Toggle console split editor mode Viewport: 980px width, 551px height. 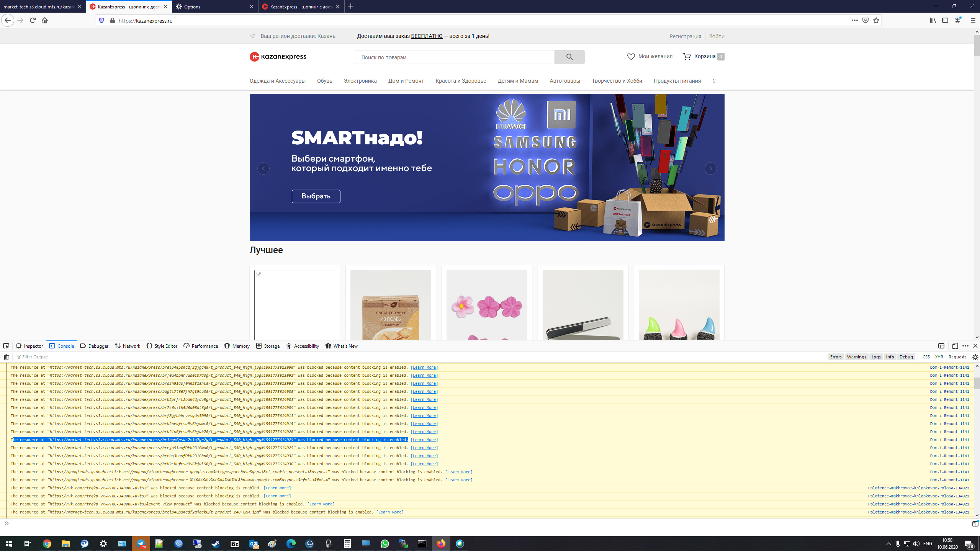[x=975, y=523]
